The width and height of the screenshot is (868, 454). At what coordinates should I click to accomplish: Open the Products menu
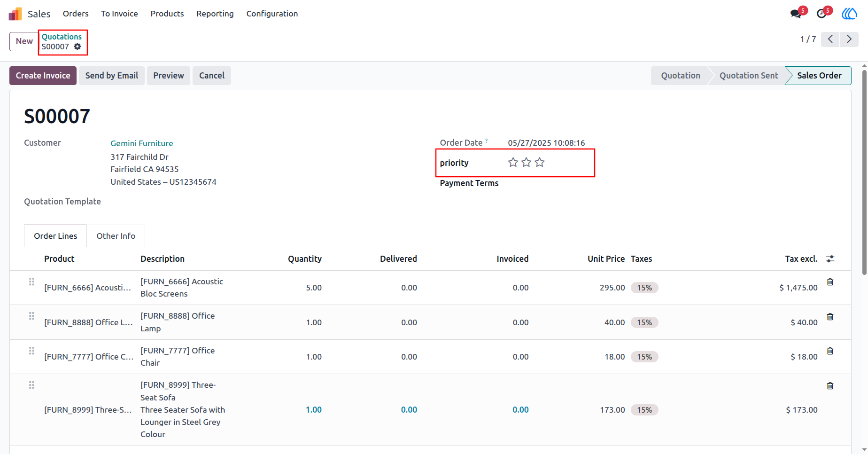[167, 14]
